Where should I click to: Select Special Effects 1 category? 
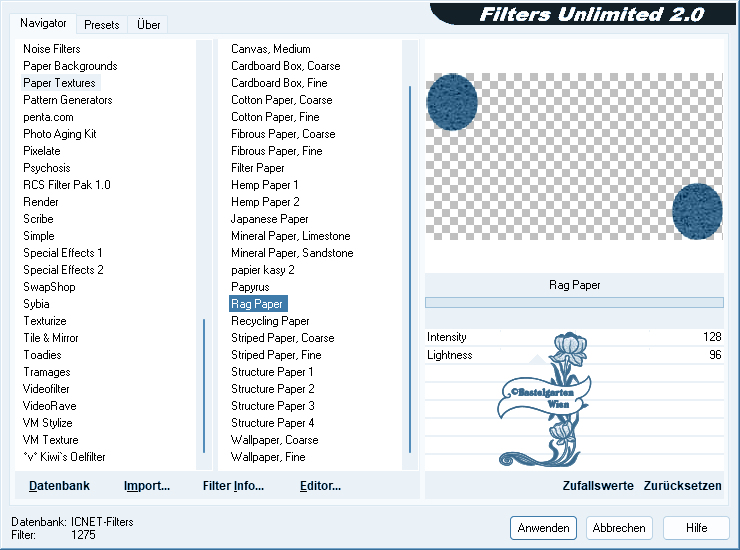pos(63,253)
